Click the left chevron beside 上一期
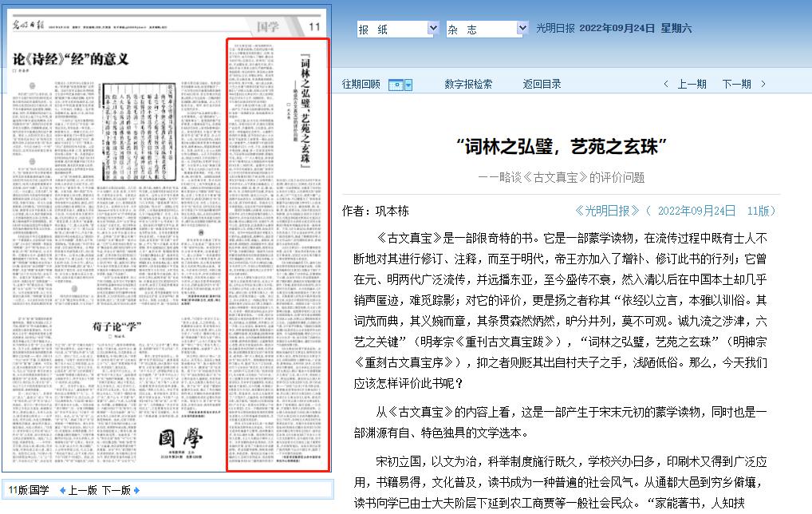This screenshot has height=514, width=812. (667, 85)
